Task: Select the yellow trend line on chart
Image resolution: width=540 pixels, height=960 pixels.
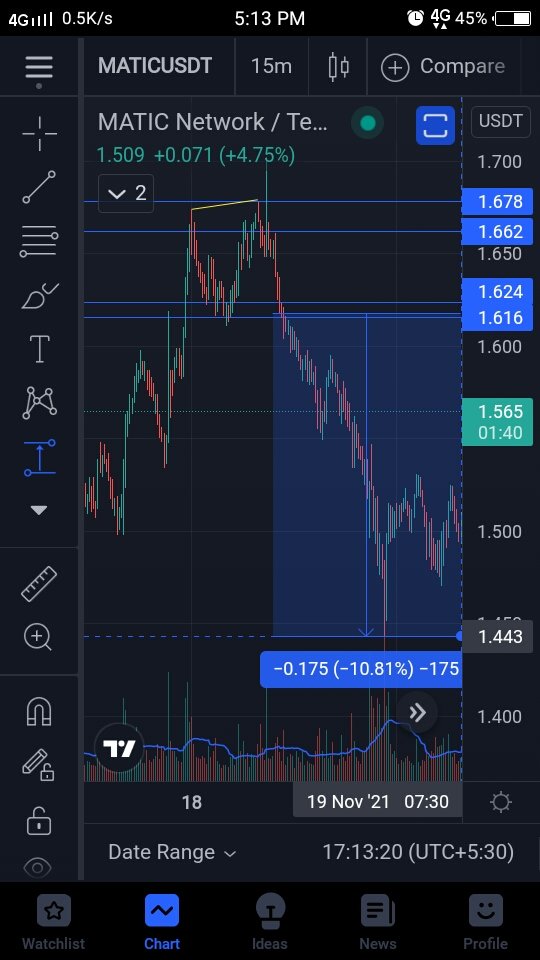Action: (x=225, y=204)
